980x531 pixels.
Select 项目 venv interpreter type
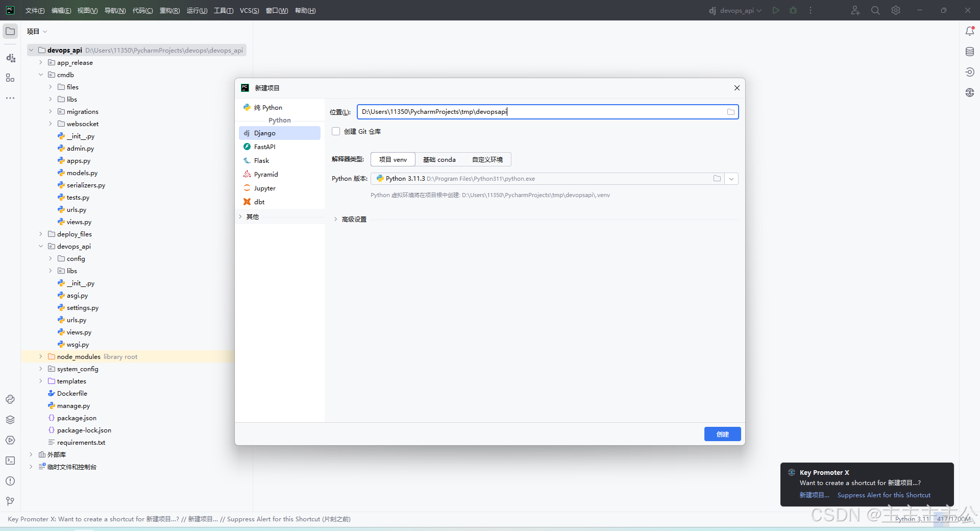point(393,159)
